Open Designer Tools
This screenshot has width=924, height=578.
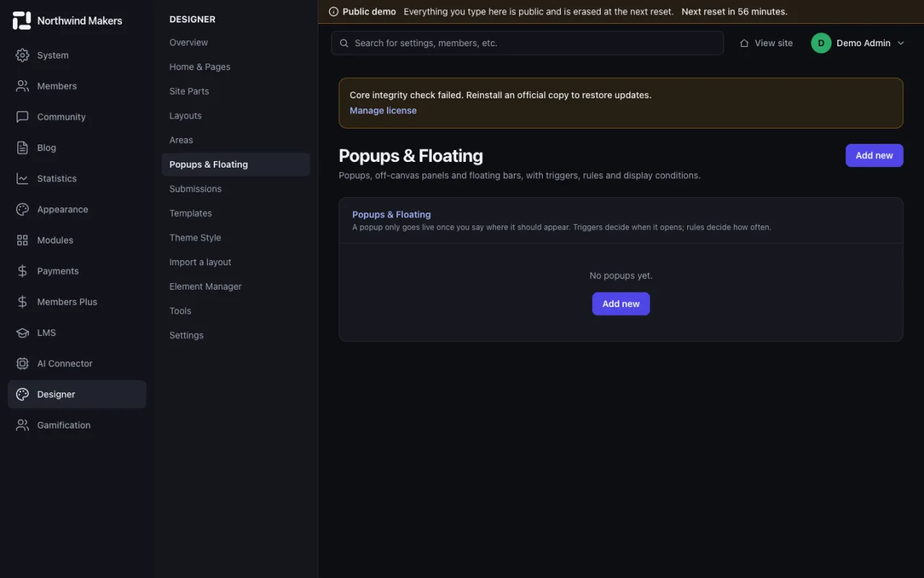coord(235,311)
